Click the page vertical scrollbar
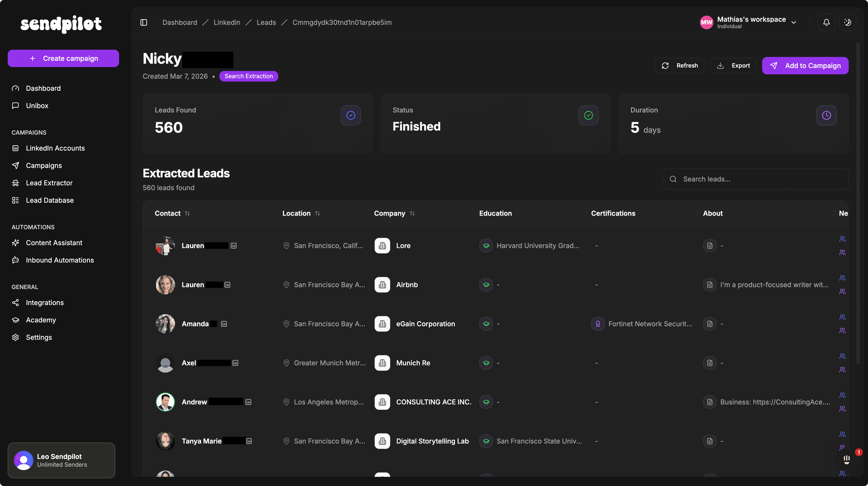 (x=858, y=202)
